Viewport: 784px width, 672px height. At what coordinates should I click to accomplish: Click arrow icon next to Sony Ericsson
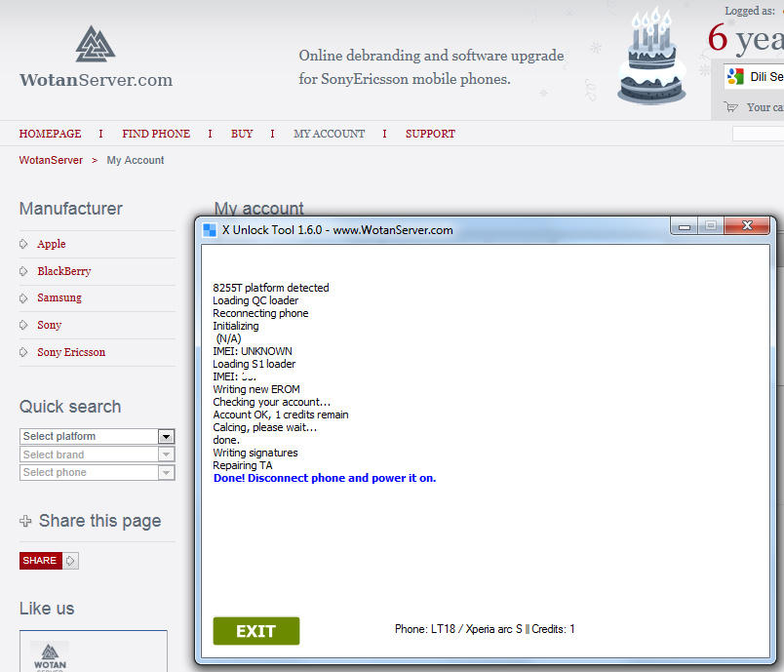[x=23, y=352]
